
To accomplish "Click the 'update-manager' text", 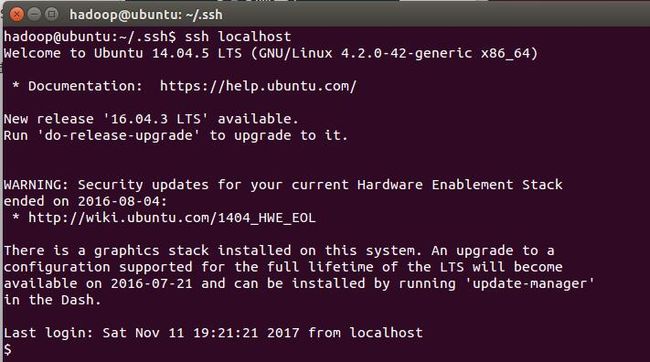I will 529,284.
